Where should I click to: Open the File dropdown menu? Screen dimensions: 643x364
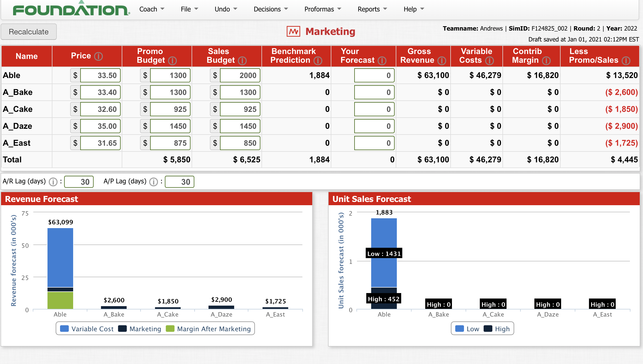click(x=189, y=9)
